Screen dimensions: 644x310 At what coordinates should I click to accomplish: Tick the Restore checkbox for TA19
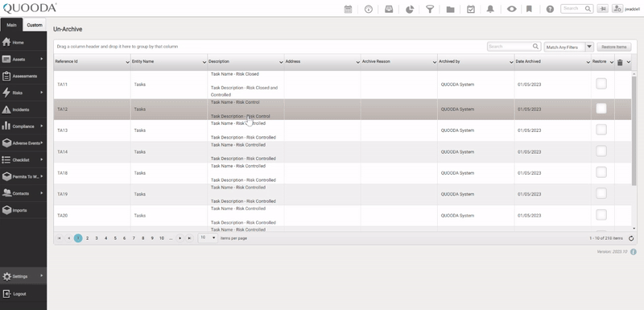601,193
